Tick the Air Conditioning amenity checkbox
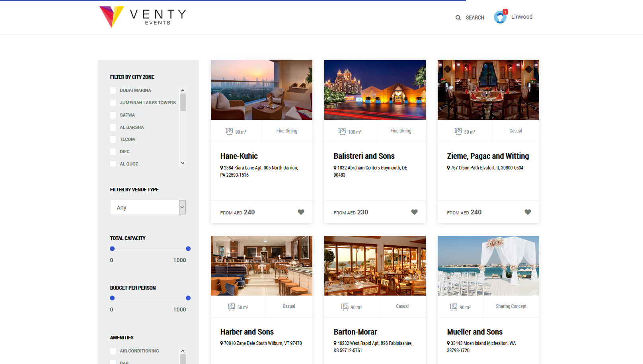Viewport: 643px width, 364px height. click(113, 351)
